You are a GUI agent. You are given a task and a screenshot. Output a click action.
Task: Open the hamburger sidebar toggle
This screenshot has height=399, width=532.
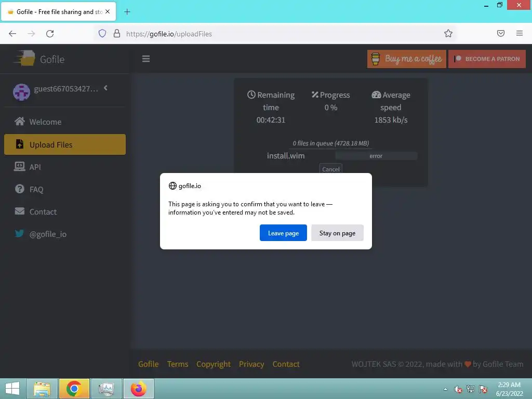[x=146, y=59]
